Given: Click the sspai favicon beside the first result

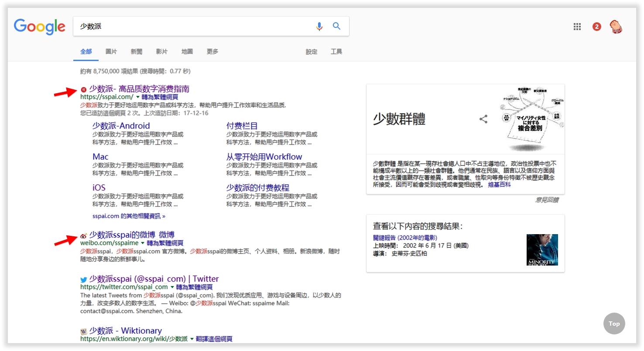Looking at the screenshot, I should coord(84,89).
